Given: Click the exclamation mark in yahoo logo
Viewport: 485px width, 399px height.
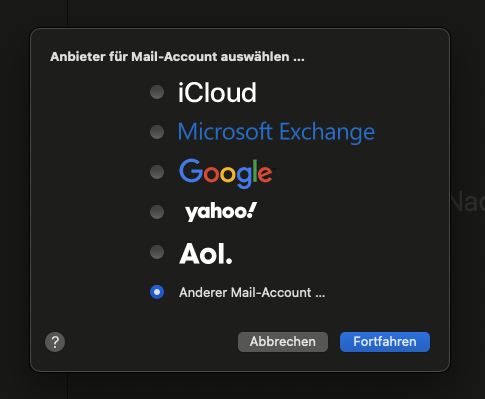Looking at the screenshot, I should (x=250, y=210).
